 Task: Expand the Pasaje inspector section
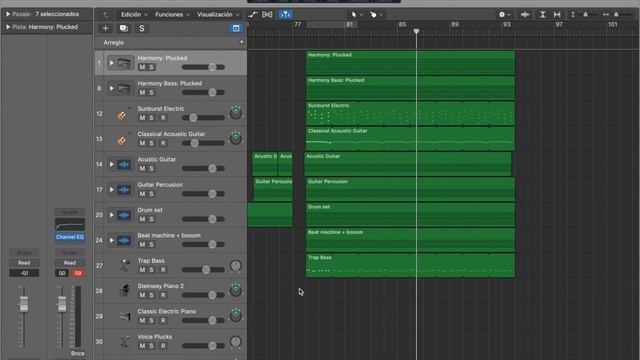pyautogui.click(x=8, y=14)
